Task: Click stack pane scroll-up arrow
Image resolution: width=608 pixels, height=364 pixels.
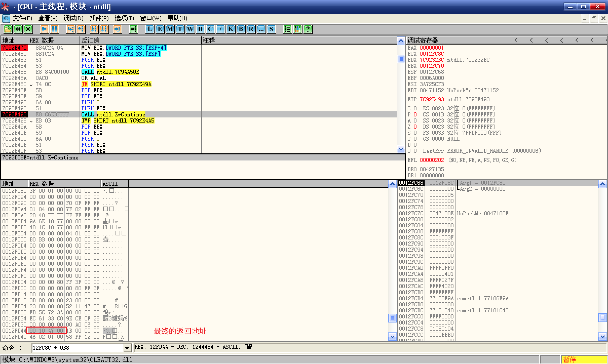Action: pyautogui.click(x=602, y=184)
